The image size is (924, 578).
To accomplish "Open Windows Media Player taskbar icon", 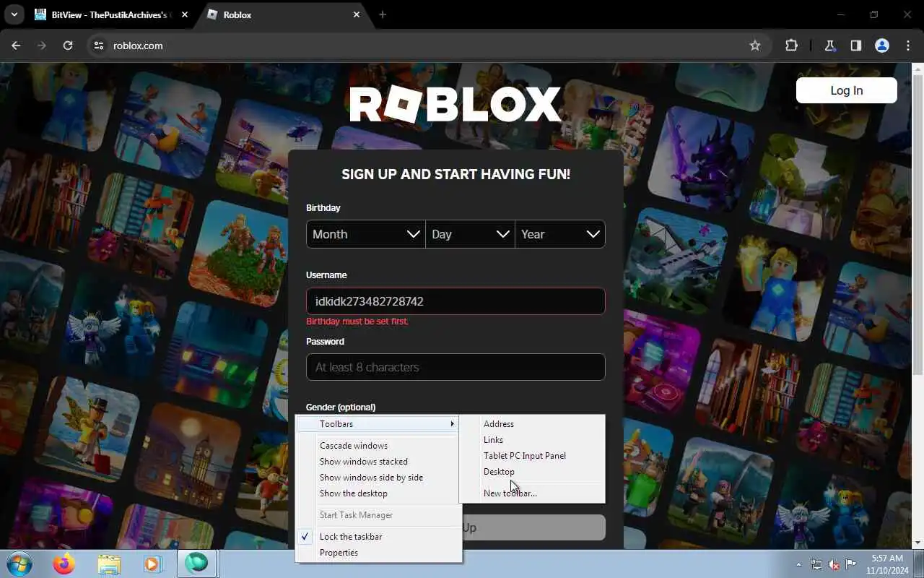I will click(152, 564).
